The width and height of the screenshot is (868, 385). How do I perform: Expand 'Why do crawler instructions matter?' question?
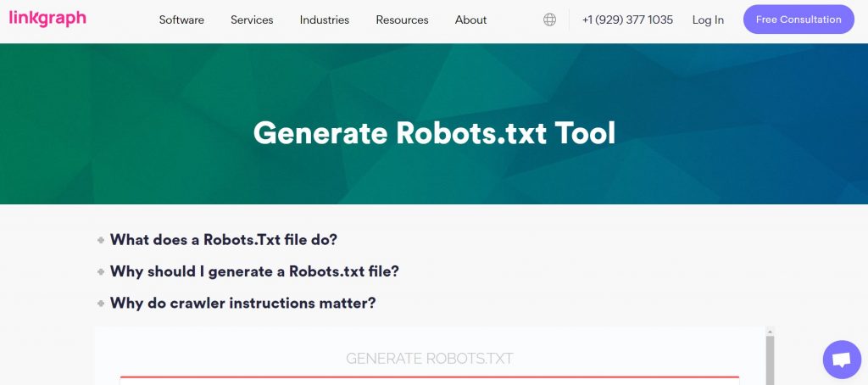pyautogui.click(x=243, y=304)
